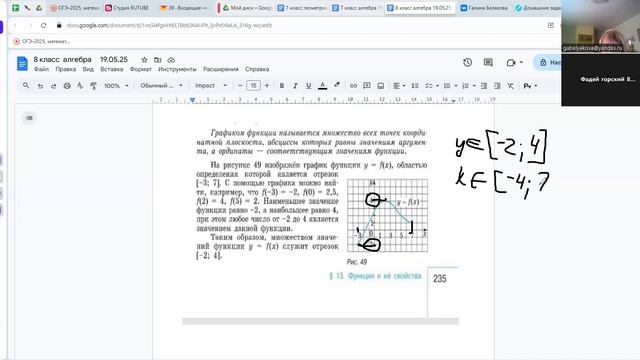
Task: Decrease font size with minus button
Action: pos(240,86)
